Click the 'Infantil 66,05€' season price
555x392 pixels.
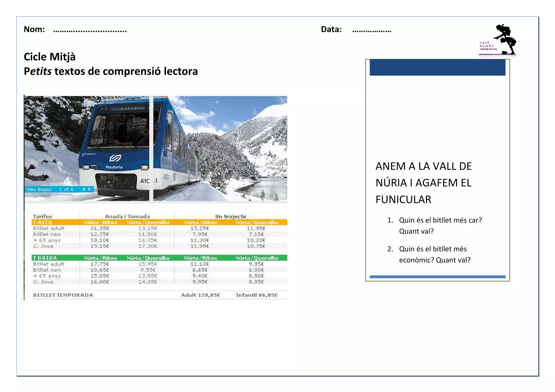click(x=257, y=295)
